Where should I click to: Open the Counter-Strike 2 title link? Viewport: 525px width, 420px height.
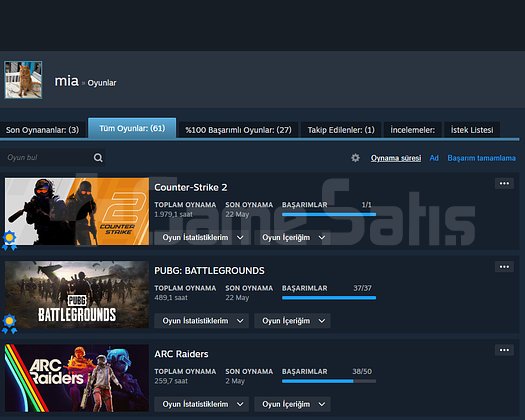click(x=191, y=187)
